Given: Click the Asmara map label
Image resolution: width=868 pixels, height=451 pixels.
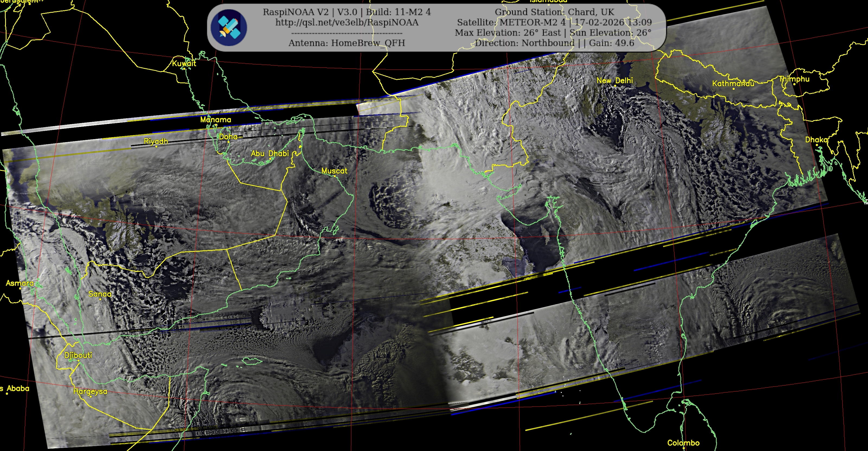Looking at the screenshot, I should 20,283.
